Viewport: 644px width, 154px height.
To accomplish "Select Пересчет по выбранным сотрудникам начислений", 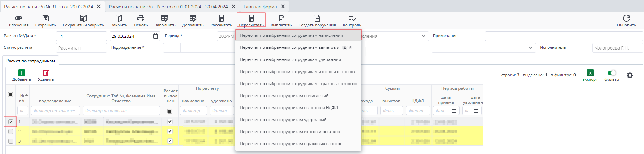I will click(298, 35).
